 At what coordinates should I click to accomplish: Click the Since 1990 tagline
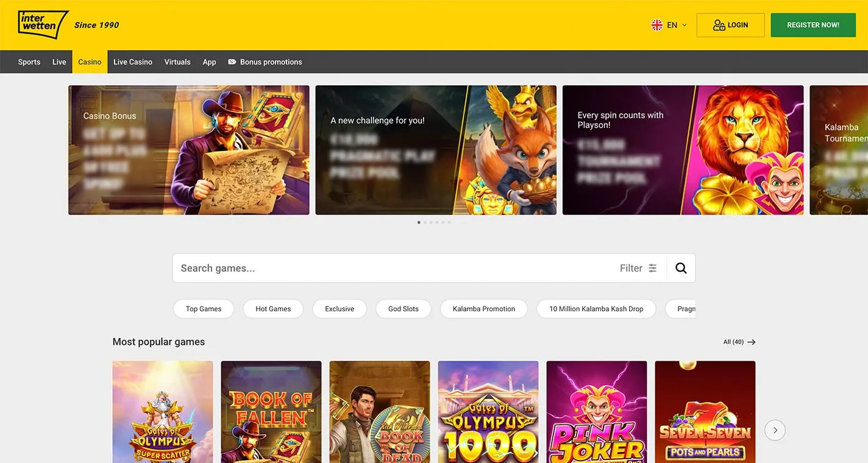coord(97,25)
